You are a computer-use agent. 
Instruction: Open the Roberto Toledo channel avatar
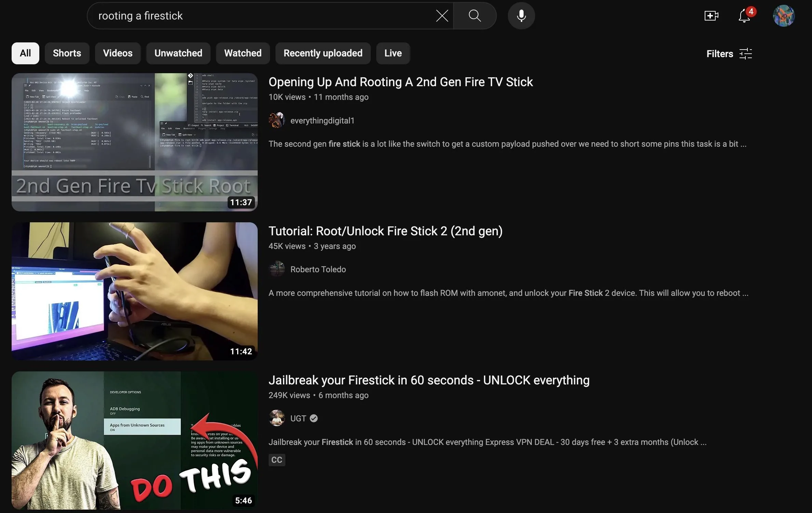point(277,269)
